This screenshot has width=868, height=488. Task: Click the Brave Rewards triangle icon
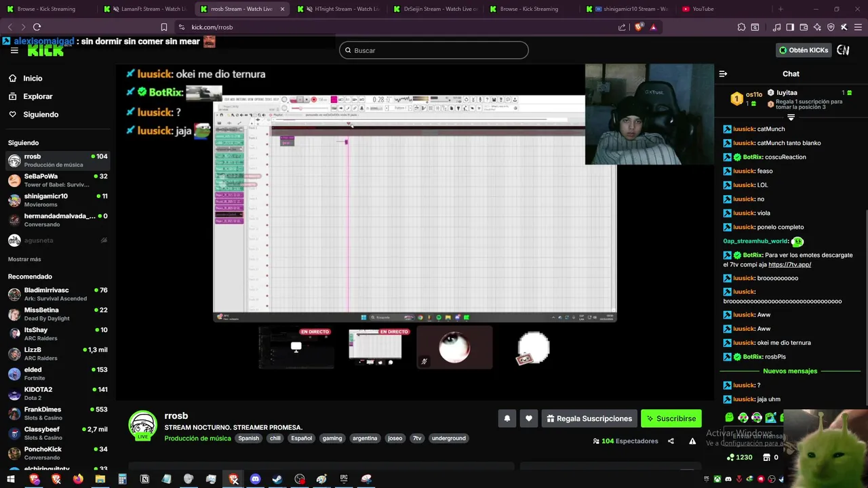[653, 27]
